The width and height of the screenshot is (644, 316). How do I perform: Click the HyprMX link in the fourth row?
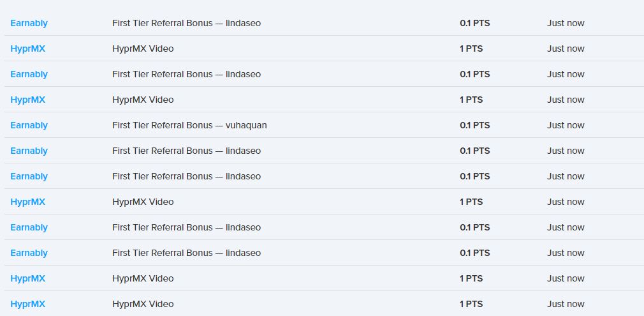point(27,100)
